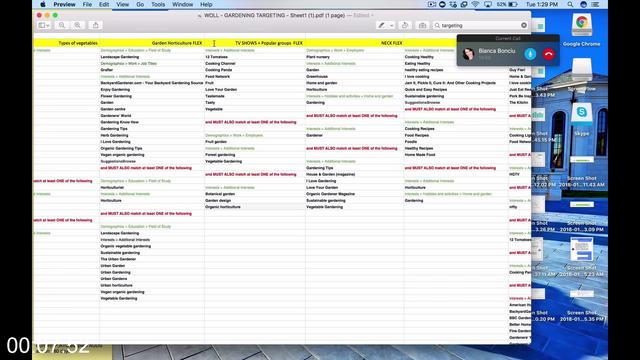640x360 pixels.
Task: Rotate the page using the rotate icon
Action: 405,25
